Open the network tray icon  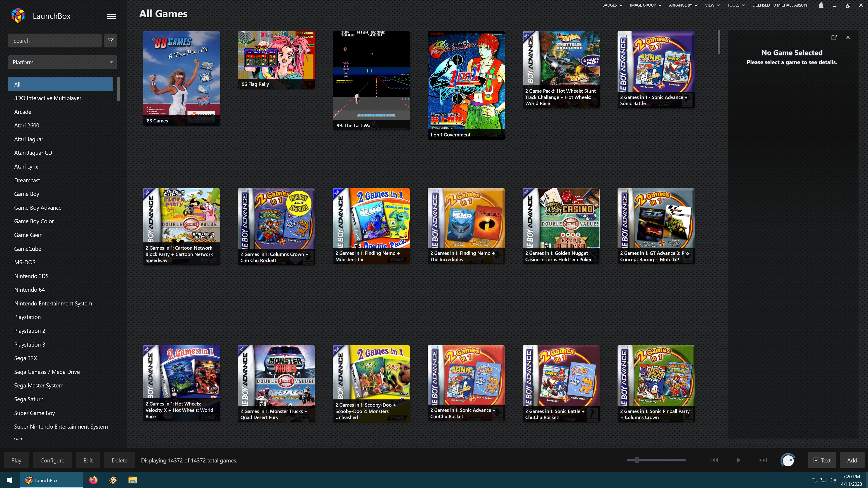(823, 480)
